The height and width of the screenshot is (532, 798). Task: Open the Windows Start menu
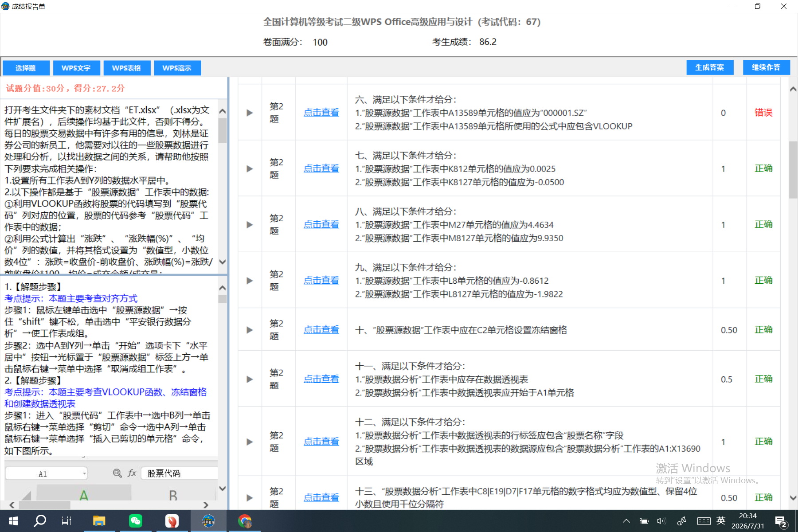click(x=13, y=521)
